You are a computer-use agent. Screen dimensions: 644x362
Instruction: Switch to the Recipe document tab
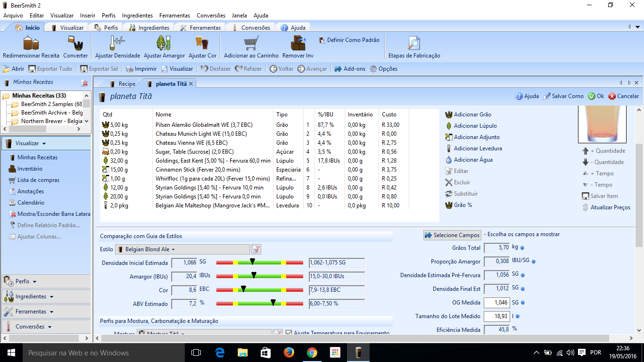[x=123, y=84]
